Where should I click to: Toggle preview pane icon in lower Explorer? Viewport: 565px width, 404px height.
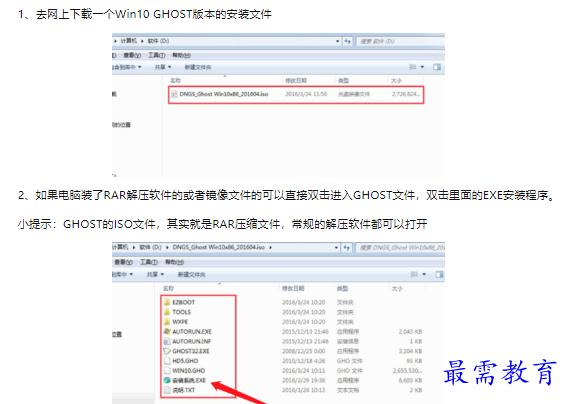pos(439,274)
